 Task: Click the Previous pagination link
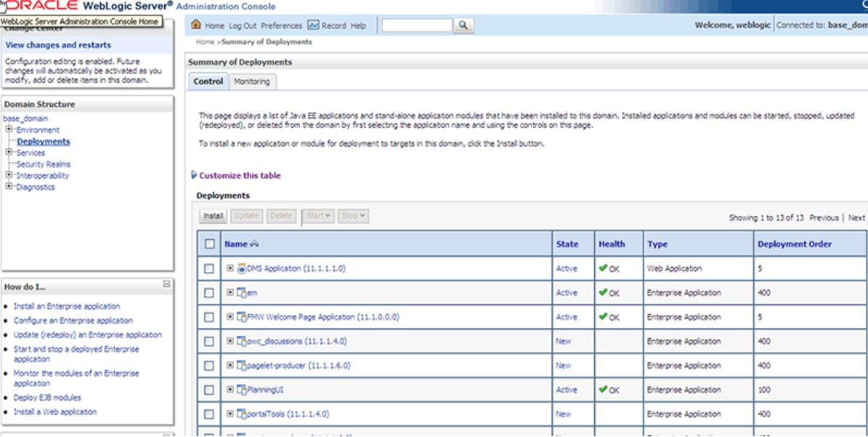point(824,217)
